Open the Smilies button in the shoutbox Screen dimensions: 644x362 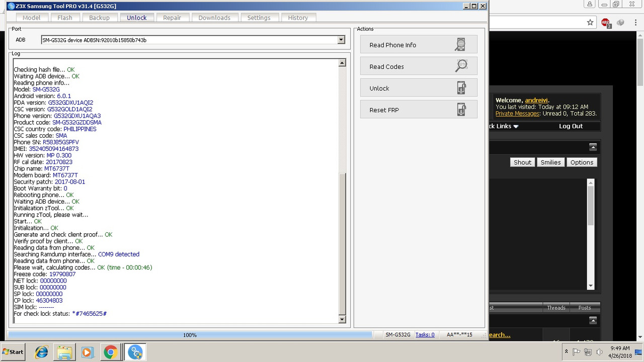550,162
